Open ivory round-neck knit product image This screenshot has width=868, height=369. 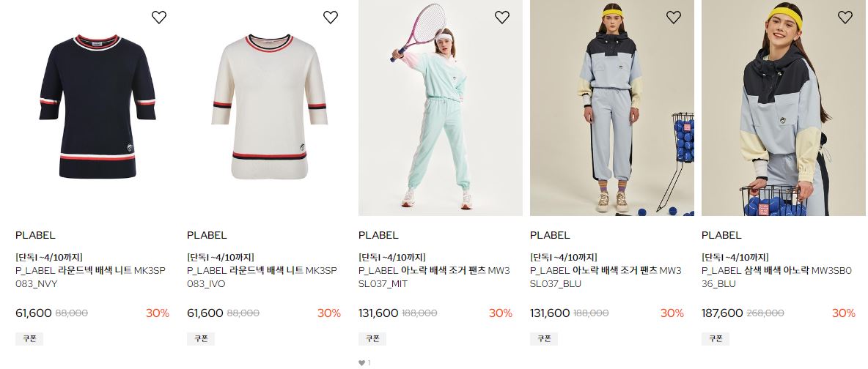pos(269,108)
